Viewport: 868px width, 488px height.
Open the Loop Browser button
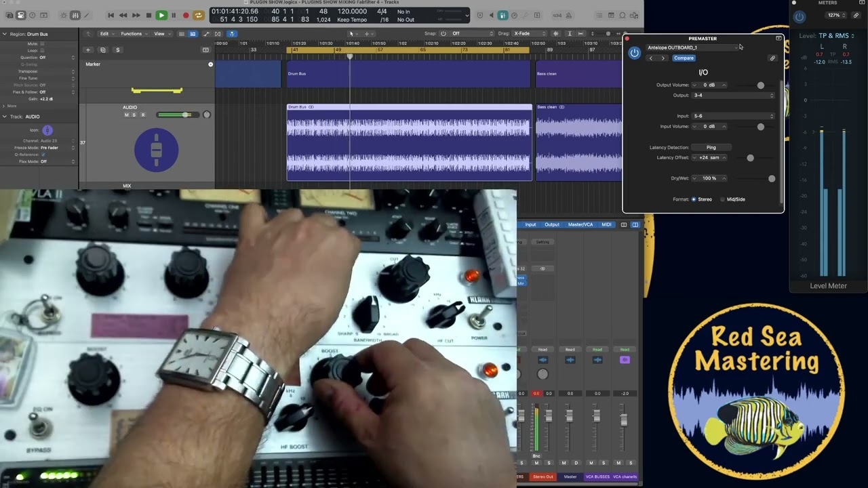[622, 15]
